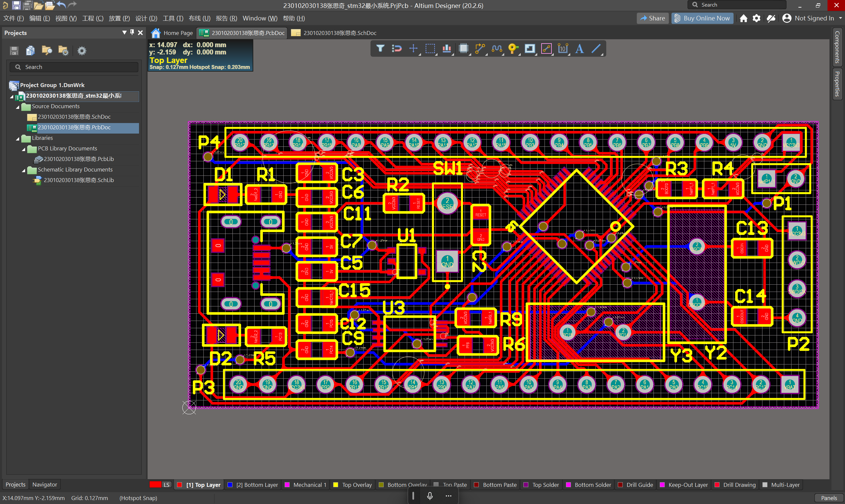This screenshot has width=845, height=504.
Task: Choose the Place Component chip icon
Action: click(x=463, y=48)
